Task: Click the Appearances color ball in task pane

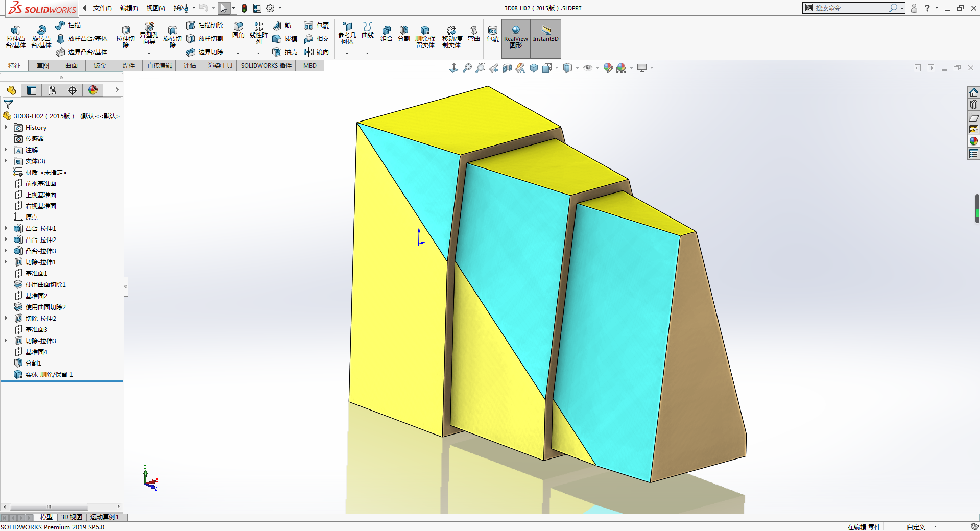Action: [974, 141]
